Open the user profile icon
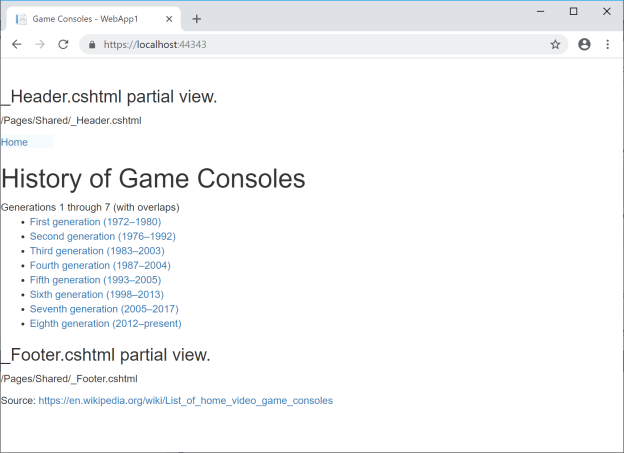This screenshot has height=453, width=624. [x=584, y=44]
